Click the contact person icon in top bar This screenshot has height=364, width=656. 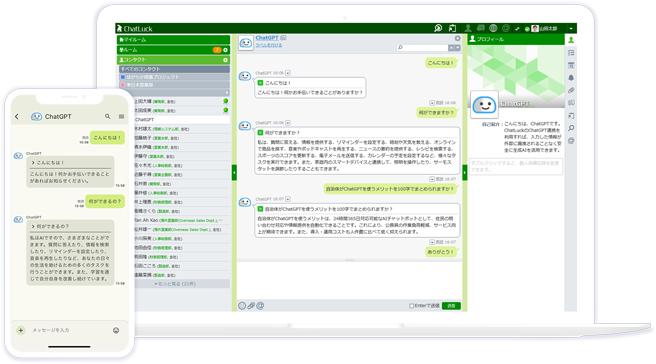[468, 28]
